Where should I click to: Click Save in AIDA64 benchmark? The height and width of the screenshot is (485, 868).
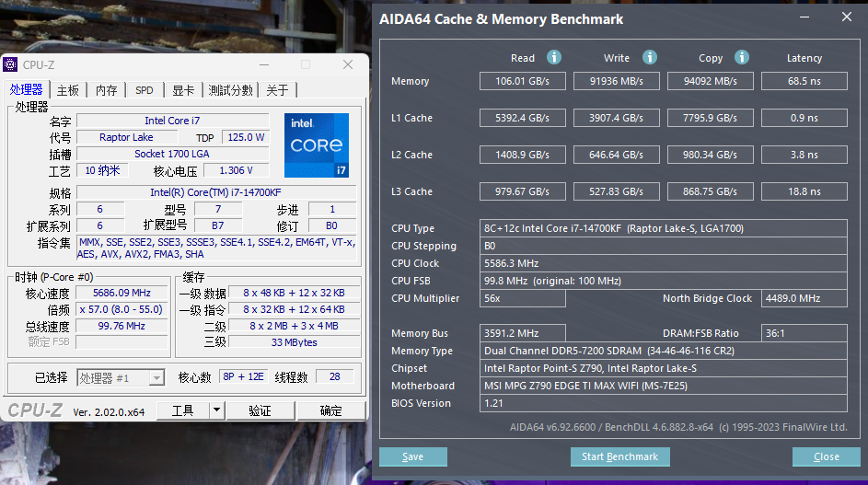413,456
